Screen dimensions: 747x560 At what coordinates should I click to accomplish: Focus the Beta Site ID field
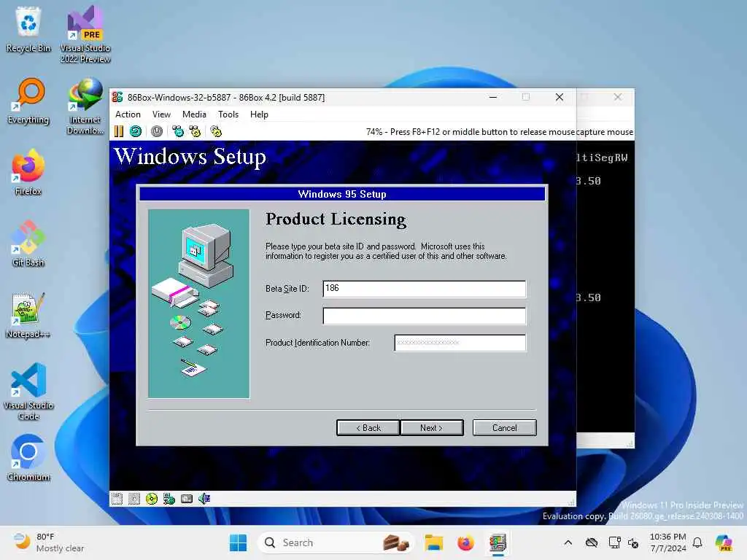(424, 289)
